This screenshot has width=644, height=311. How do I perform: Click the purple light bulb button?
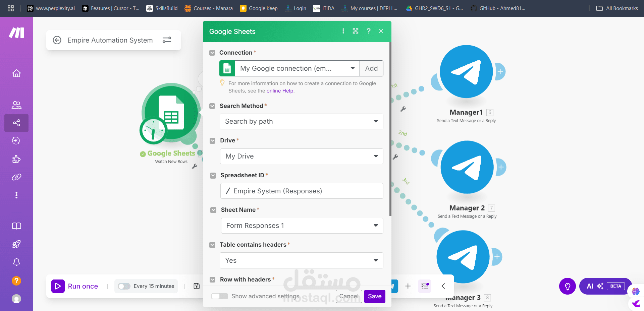(x=568, y=286)
